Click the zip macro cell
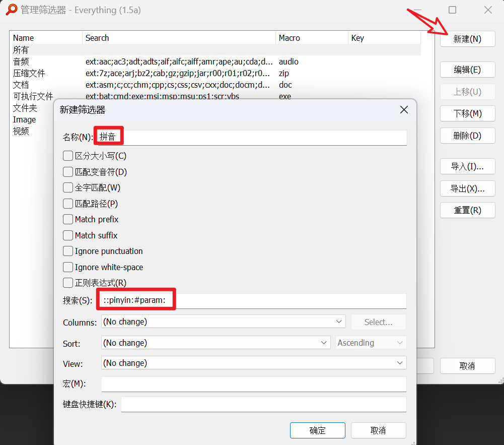 point(283,73)
